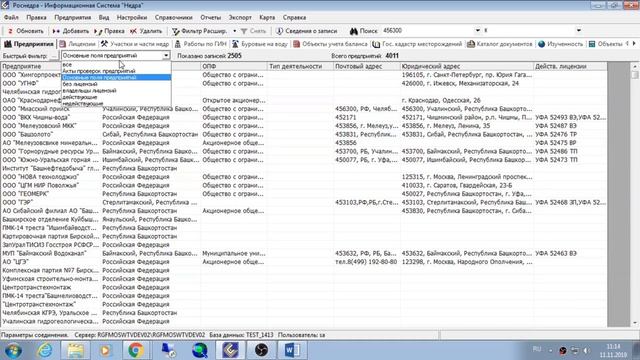Click license cell УФА 52476 ТР
Viewport: 640px width, 360px height.
(x=570, y=134)
